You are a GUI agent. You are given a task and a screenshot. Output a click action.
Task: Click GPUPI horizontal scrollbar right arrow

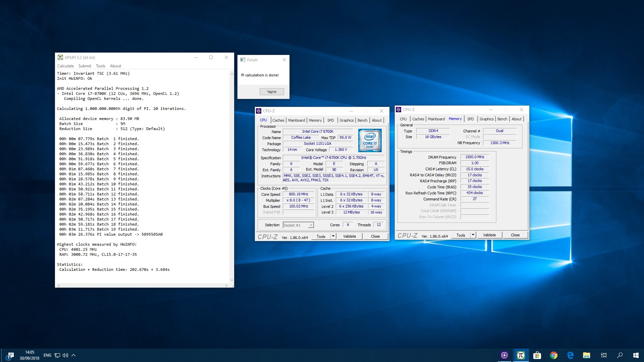pyautogui.click(x=226, y=286)
